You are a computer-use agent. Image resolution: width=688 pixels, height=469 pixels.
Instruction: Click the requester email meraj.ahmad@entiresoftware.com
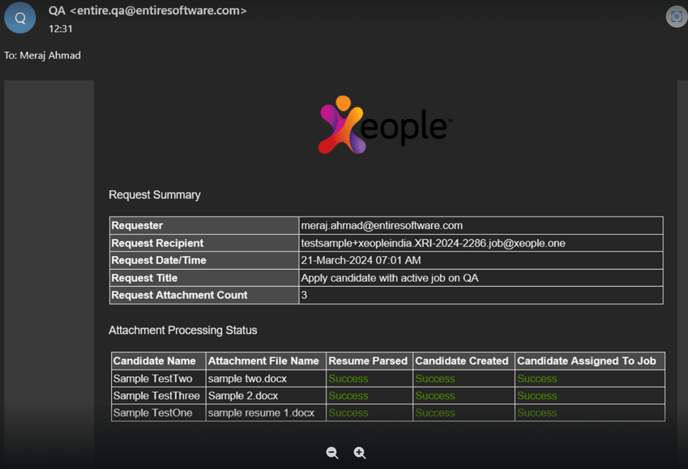tap(382, 226)
